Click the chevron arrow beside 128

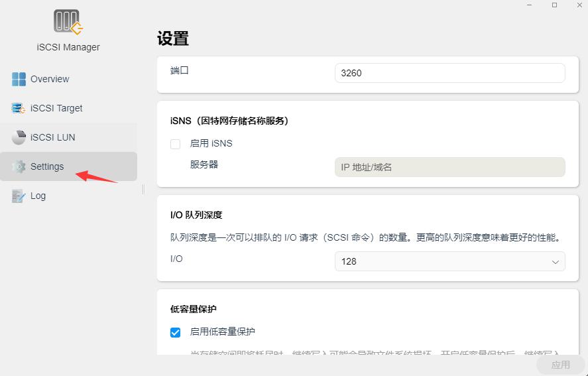(556, 262)
